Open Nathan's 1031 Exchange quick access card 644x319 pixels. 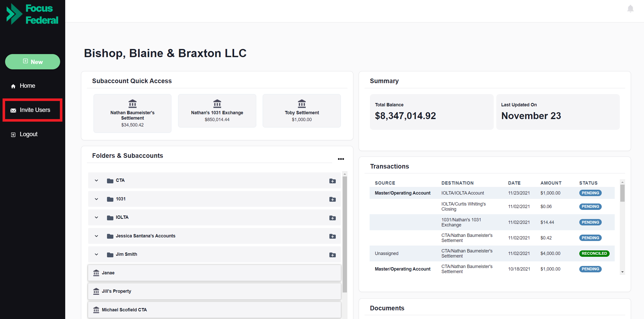coord(217,111)
